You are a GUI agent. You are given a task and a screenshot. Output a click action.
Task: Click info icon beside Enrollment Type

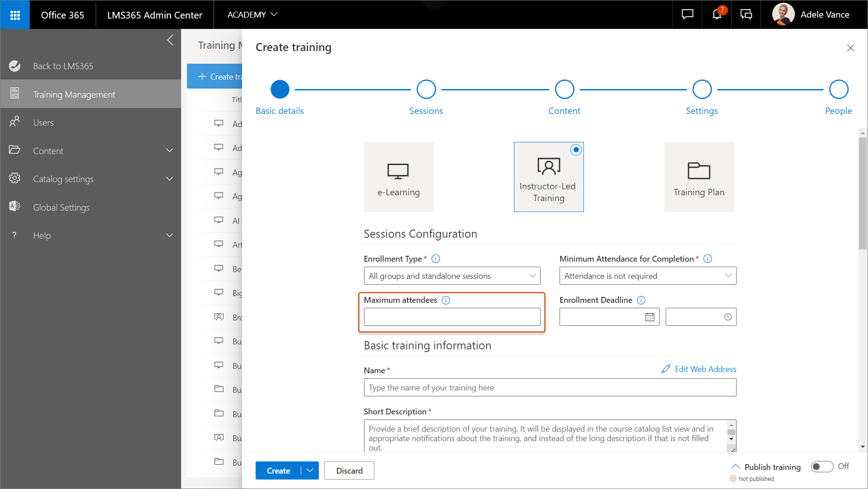[x=435, y=259]
